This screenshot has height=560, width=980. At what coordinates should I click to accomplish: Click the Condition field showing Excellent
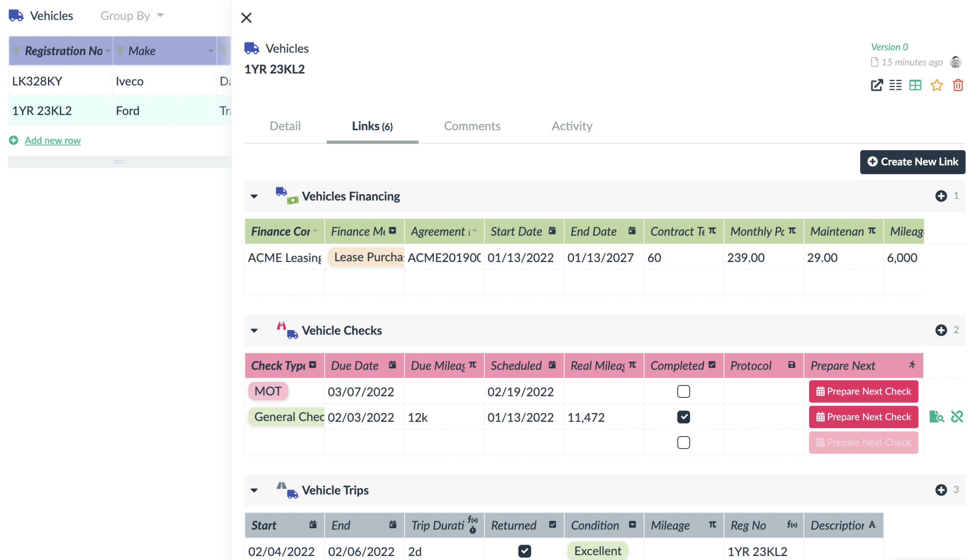click(597, 551)
